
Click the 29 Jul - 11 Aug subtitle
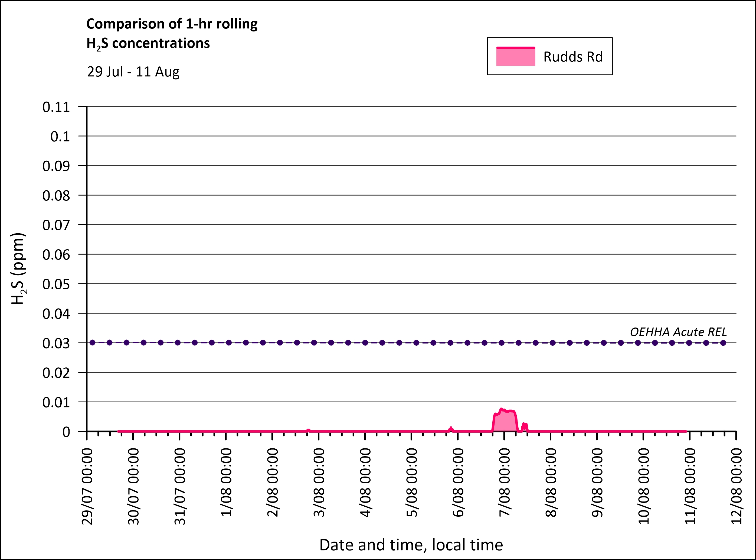click(x=133, y=72)
